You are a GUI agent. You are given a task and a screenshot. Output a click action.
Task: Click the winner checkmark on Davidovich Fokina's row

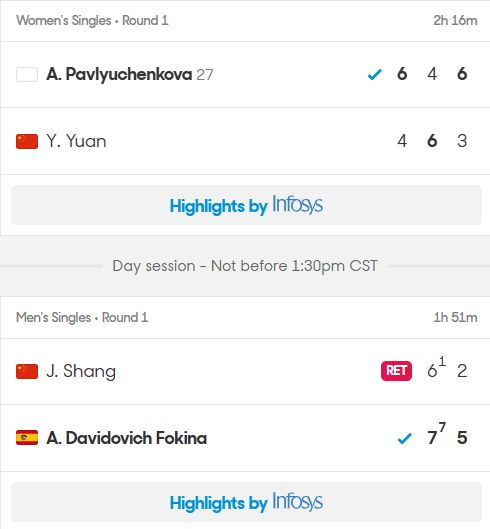pyautogui.click(x=404, y=438)
